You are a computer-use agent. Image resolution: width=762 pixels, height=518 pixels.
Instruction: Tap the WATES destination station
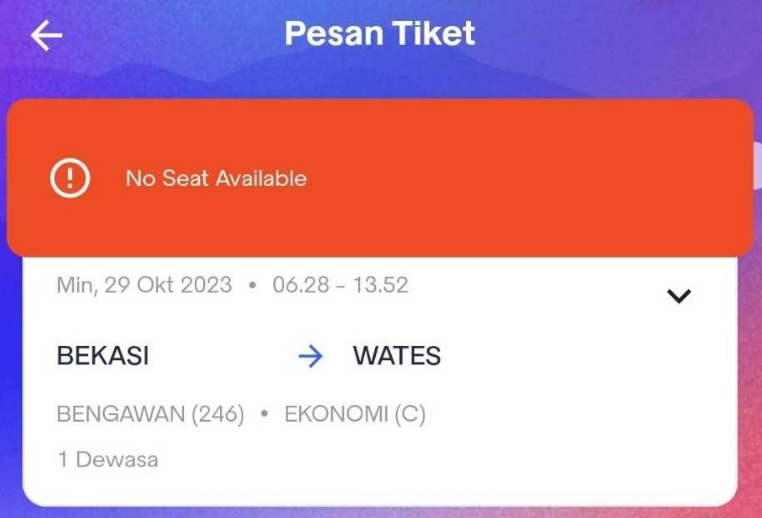397,356
